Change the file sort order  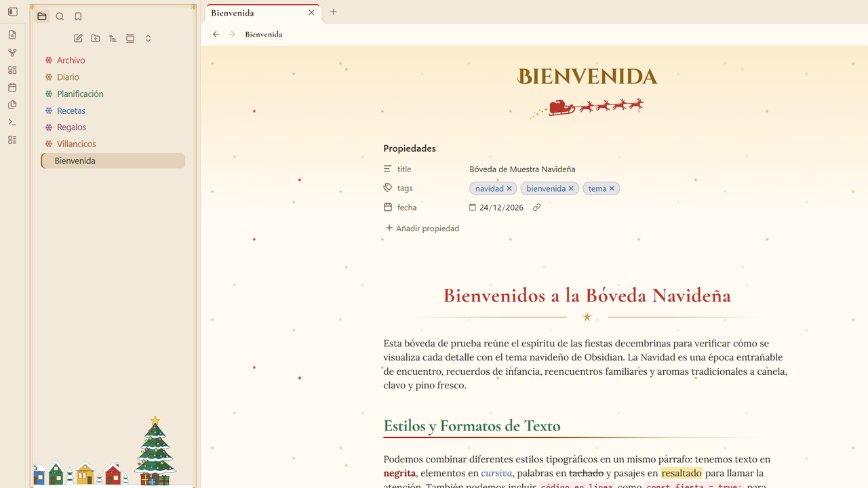pyautogui.click(x=113, y=39)
